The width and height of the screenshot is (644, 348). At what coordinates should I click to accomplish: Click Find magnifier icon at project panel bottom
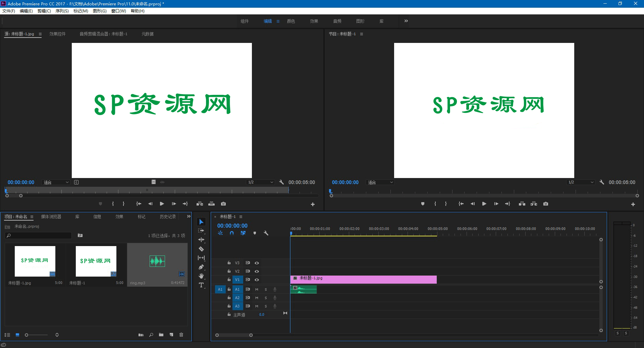[x=151, y=335]
